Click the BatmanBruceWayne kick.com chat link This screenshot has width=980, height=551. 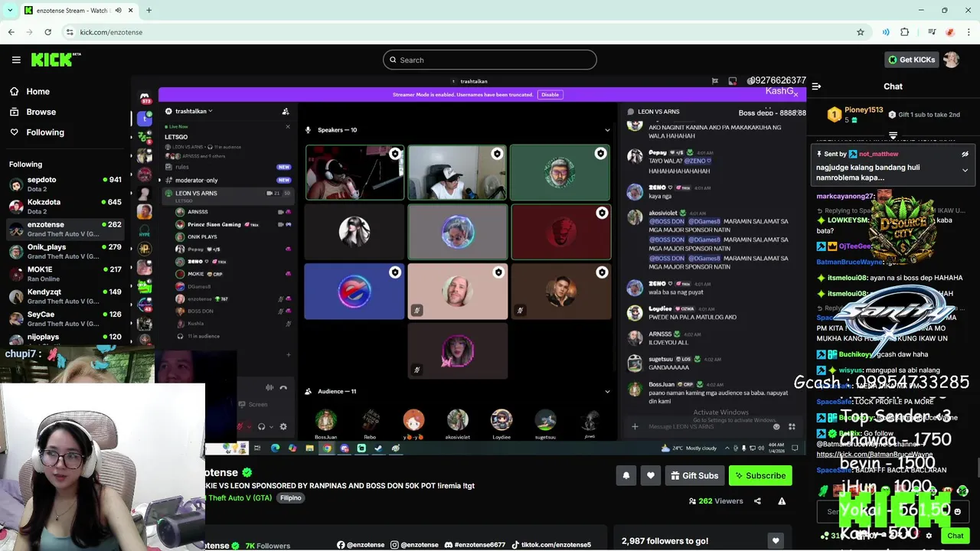click(x=874, y=455)
